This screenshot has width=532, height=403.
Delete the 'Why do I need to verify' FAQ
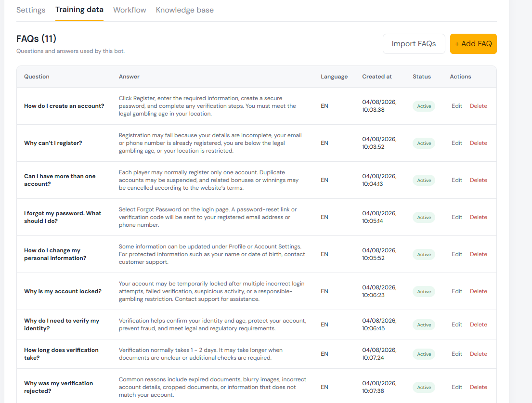[x=479, y=325]
